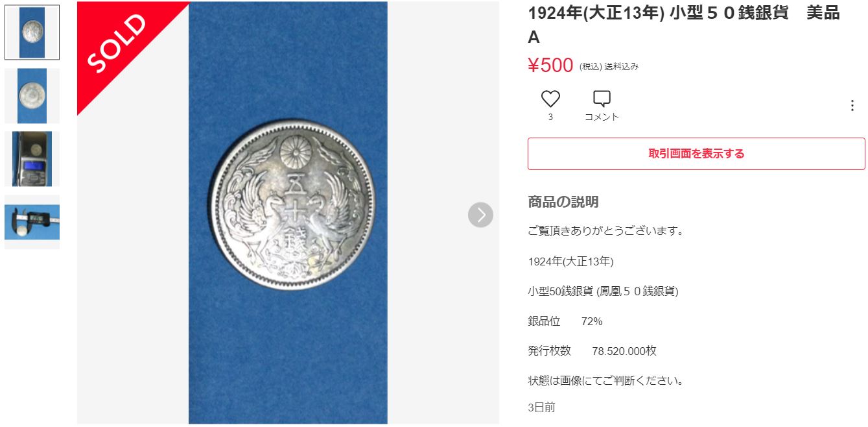Click the 取引画面を表示する button
Viewport: 868px width, 427px height.
click(696, 154)
